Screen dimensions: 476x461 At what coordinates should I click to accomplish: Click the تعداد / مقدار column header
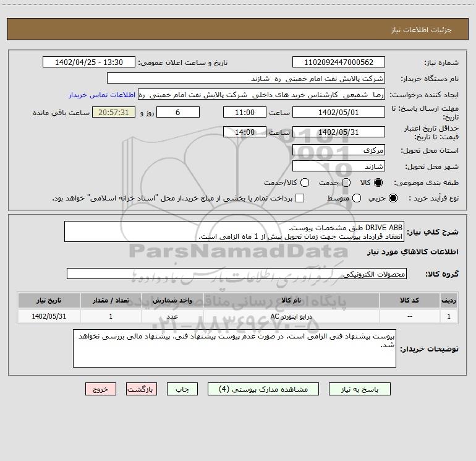(111, 301)
